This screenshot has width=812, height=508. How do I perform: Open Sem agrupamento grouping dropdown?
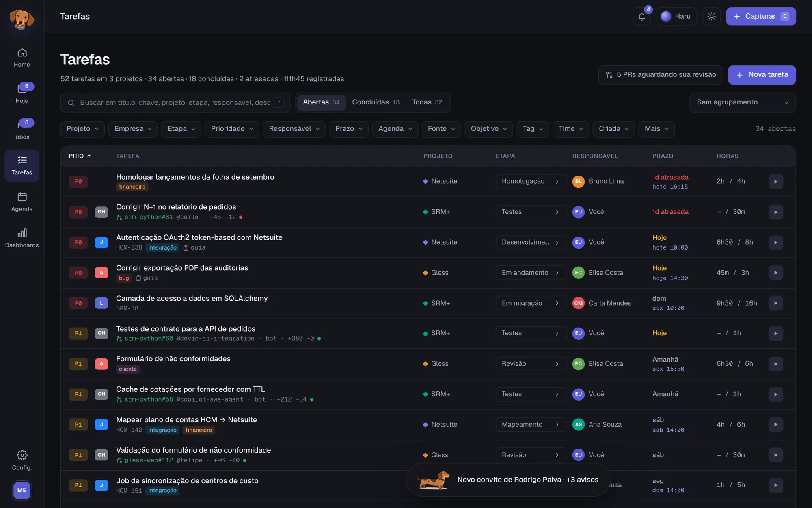pyautogui.click(x=743, y=102)
